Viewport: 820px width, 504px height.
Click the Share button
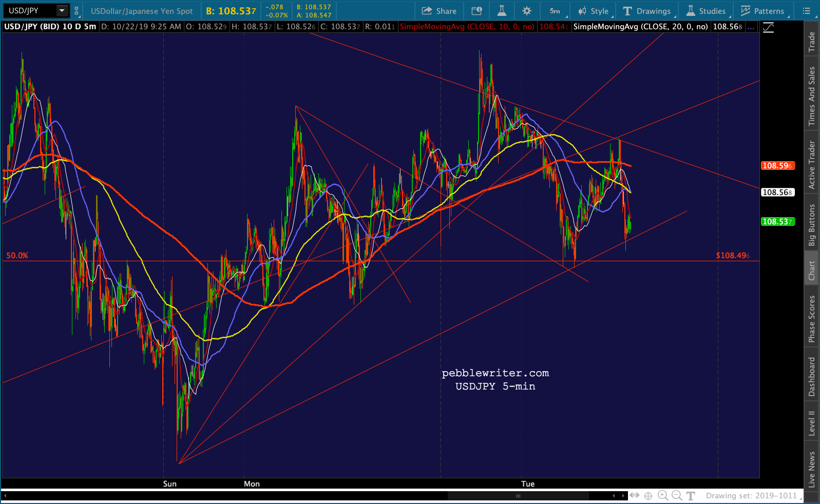point(439,11)
